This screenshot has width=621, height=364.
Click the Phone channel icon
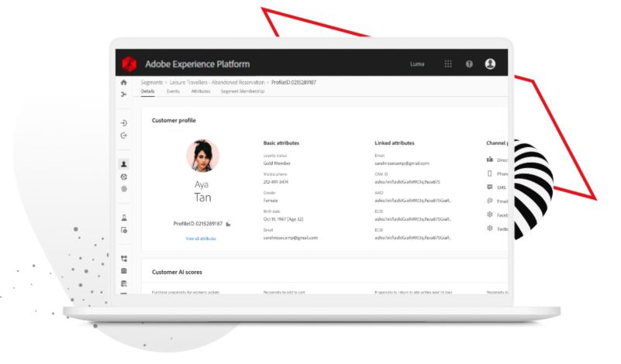[489, 173]
